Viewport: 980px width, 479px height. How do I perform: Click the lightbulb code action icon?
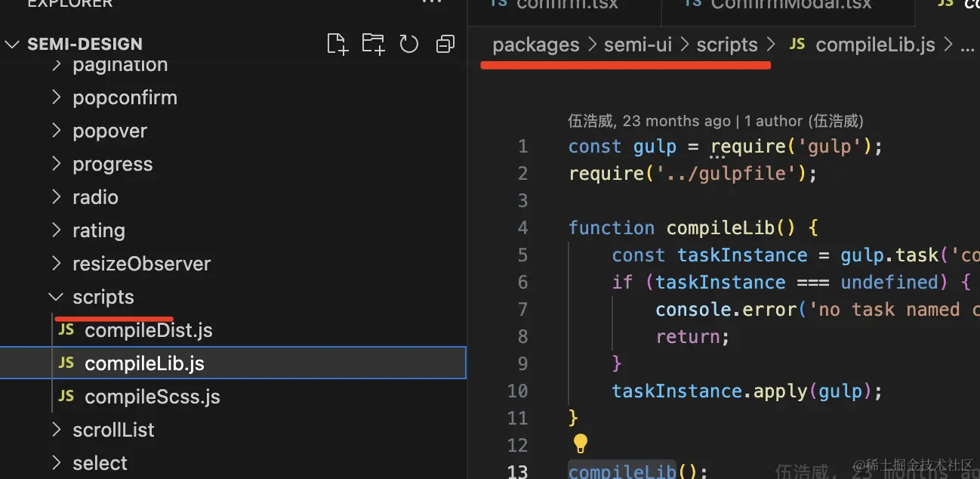tap(580, 443)
